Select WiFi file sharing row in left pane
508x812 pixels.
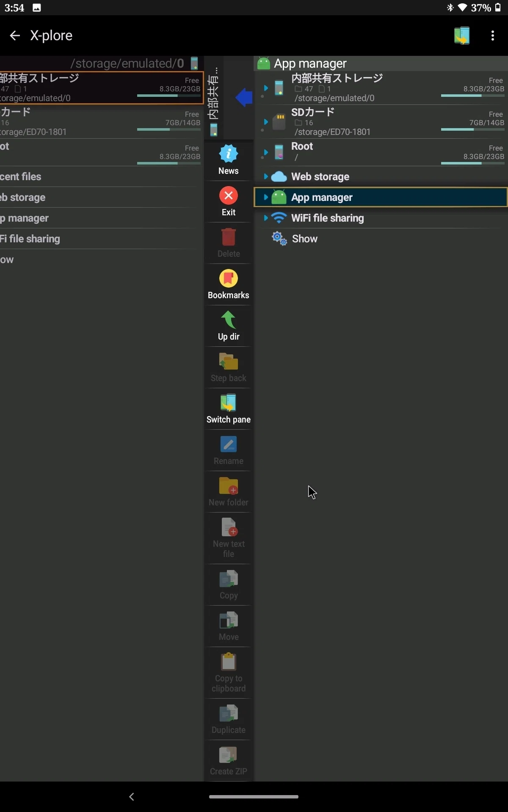(x=102, y=239)
